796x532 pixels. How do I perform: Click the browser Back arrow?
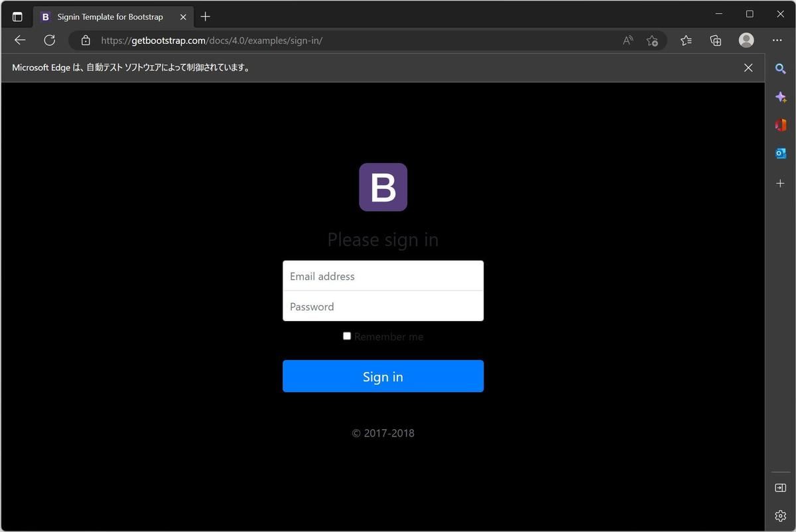(x=20, y=40)
